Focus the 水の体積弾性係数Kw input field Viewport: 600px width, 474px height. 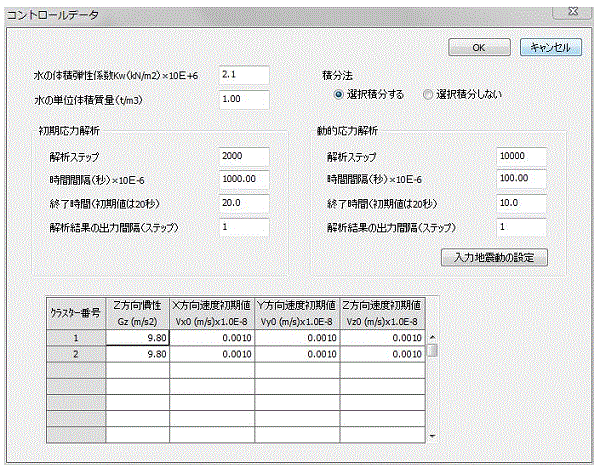click(244, 75)
